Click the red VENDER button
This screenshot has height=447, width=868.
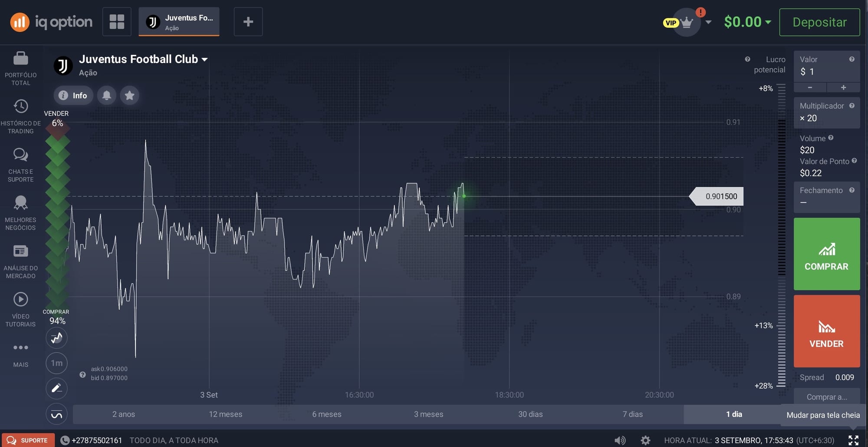click(x=827, y=331)
